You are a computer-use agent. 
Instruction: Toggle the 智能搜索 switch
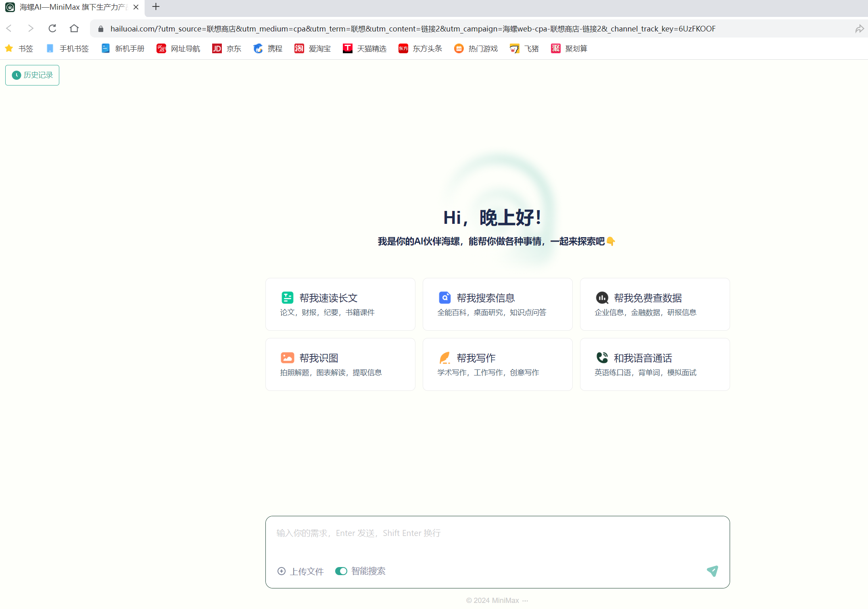tap(341, 571)
